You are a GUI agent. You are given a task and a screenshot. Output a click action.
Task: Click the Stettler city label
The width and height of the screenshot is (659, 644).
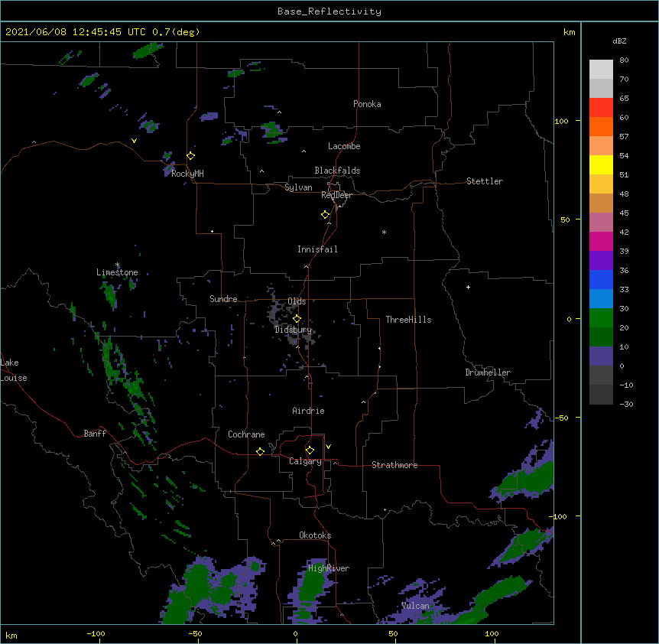coord(485,181)
